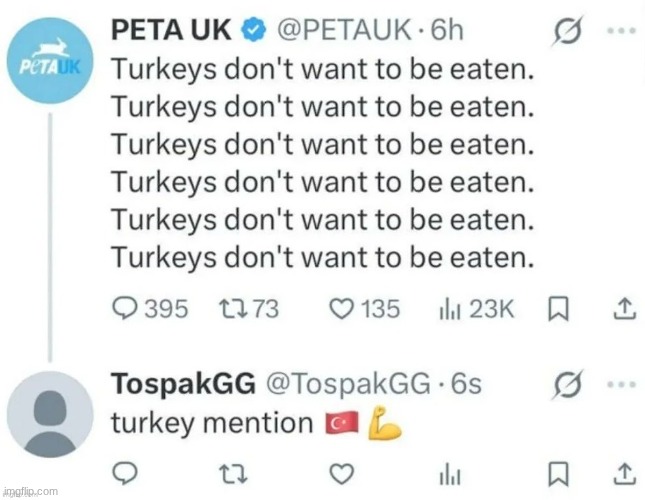
Task: Like TospakGG's turkey mention reply
Action: [342, 472]
